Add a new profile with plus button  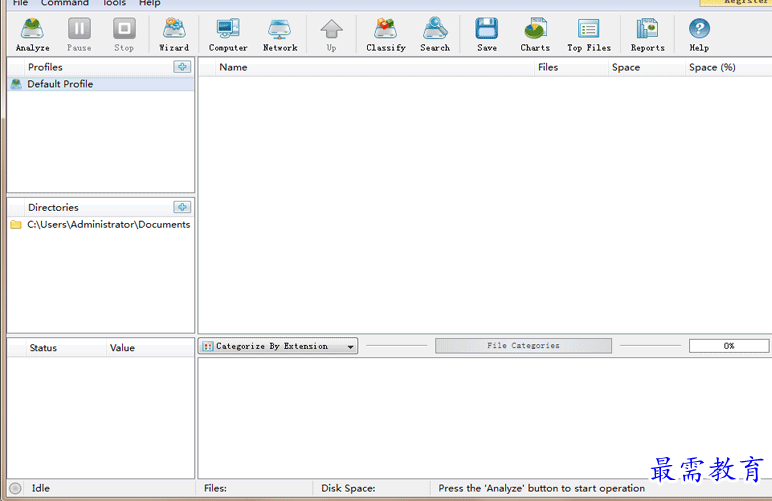(x=181, y=67)
